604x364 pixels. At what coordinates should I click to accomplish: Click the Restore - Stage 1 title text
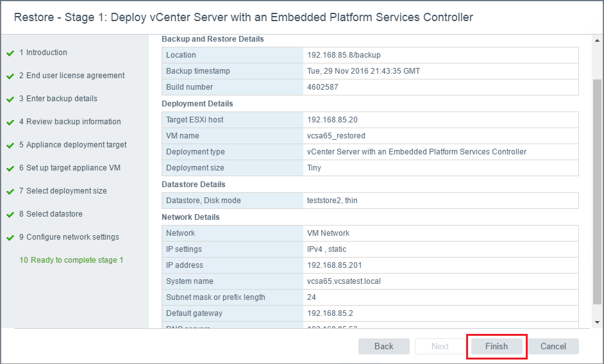(x=244, y=17)
